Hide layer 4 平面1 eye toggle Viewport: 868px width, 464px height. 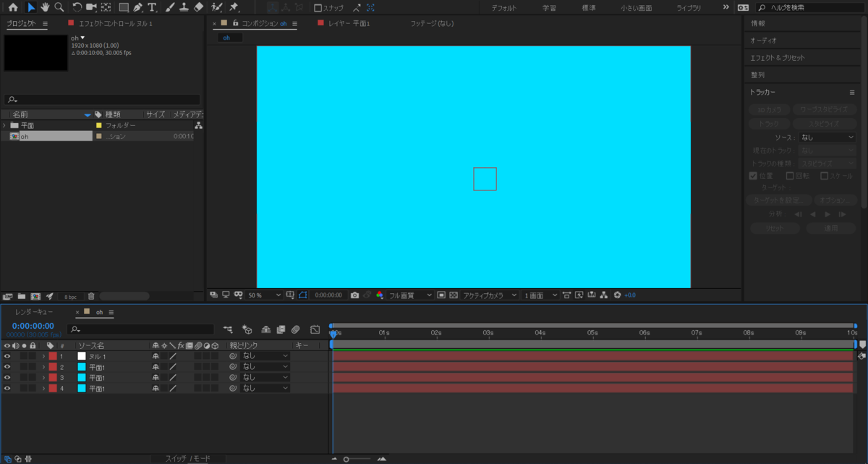7,389
